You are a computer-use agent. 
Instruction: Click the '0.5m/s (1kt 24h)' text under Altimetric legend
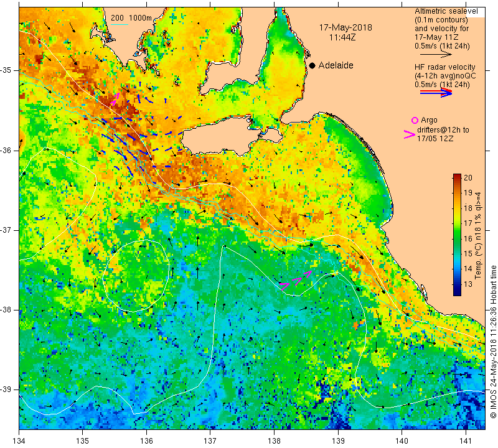[442, 46]
